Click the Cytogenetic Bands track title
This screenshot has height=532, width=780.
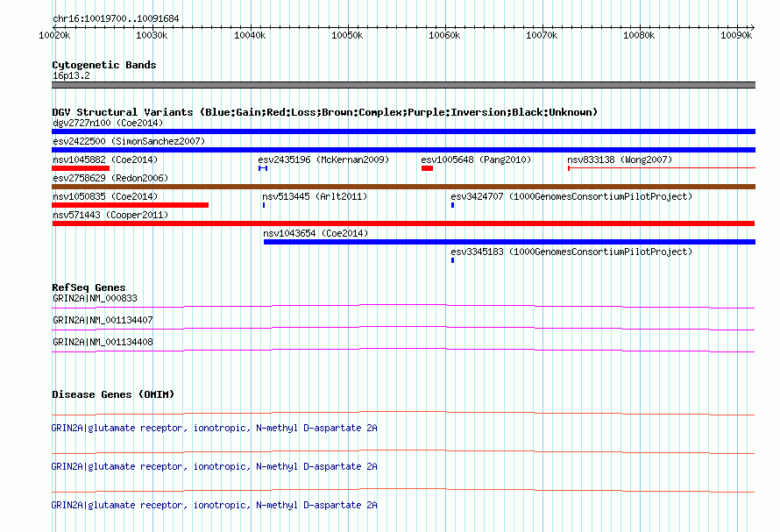(x=104, y=65)
